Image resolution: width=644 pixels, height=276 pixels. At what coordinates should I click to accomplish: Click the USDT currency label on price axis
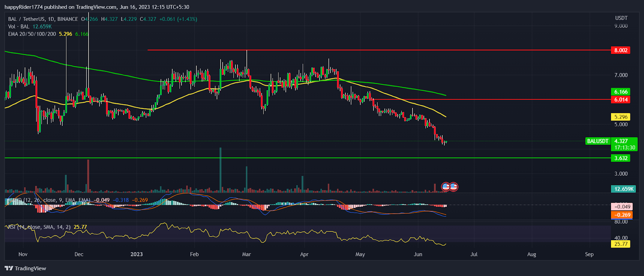click(621, 18)
